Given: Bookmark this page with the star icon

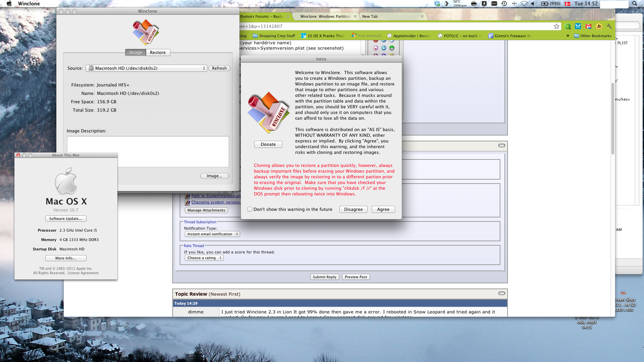Looking at the screenshot, I should click(x=556, y=26).
